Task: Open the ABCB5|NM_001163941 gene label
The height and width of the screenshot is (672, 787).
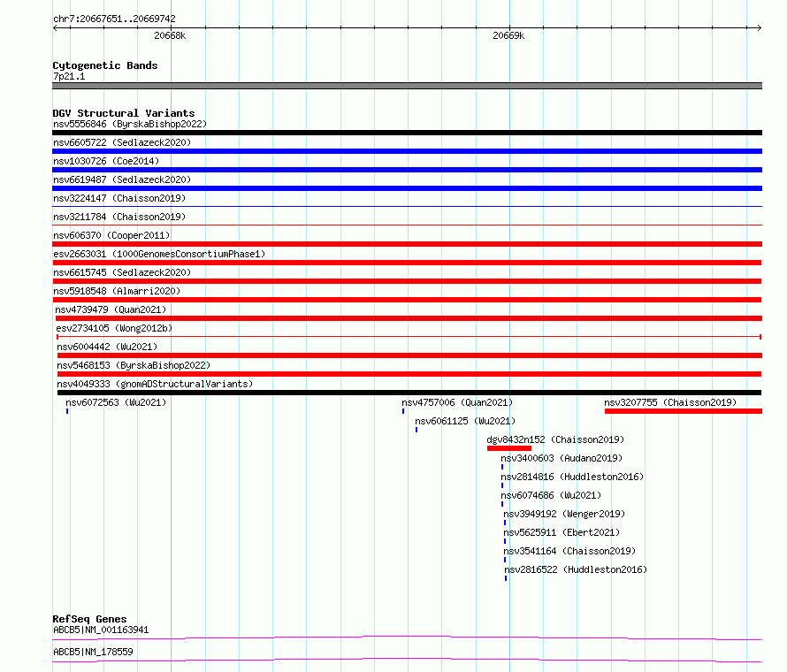Action: coord(101,630)
